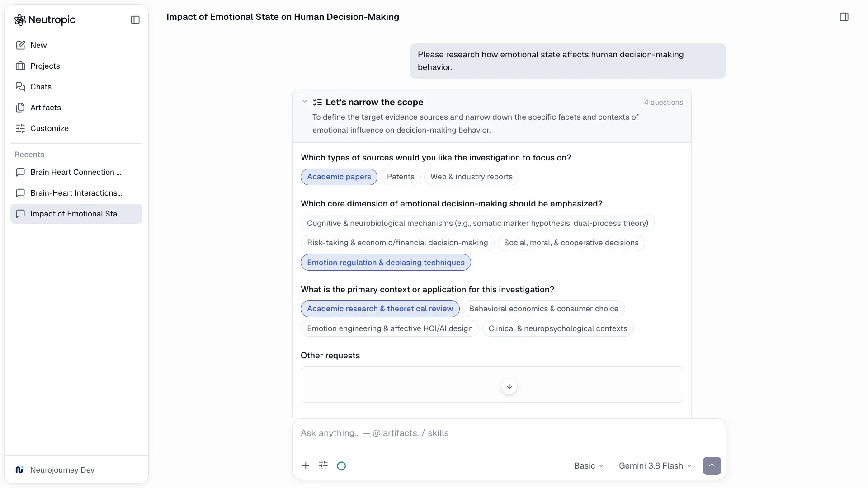Click the Neutropic atom logo icon
868x488 pixels.
click(x=20, y=20)
